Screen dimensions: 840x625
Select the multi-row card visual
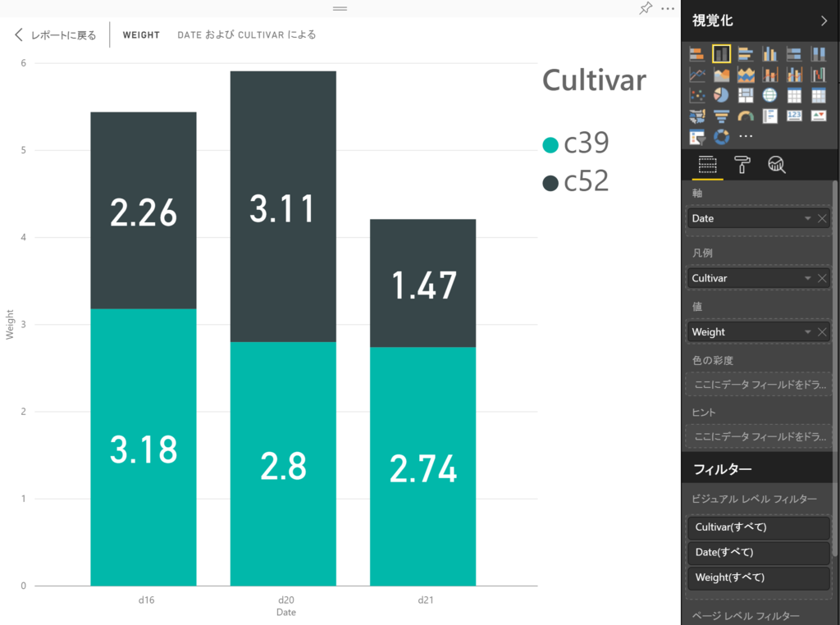[x=769, y=116]
